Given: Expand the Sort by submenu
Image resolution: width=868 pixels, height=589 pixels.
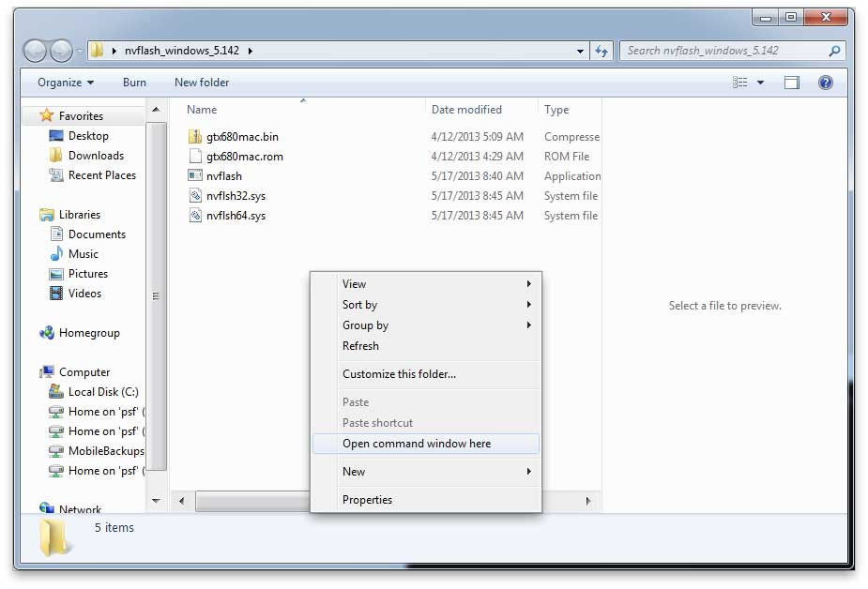Looking at the screenshot, I should (x=528, y=304).
